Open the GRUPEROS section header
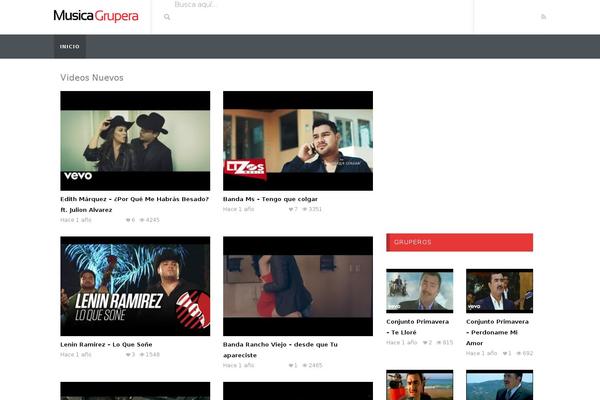The image size is (600, 400). (459, 242)
